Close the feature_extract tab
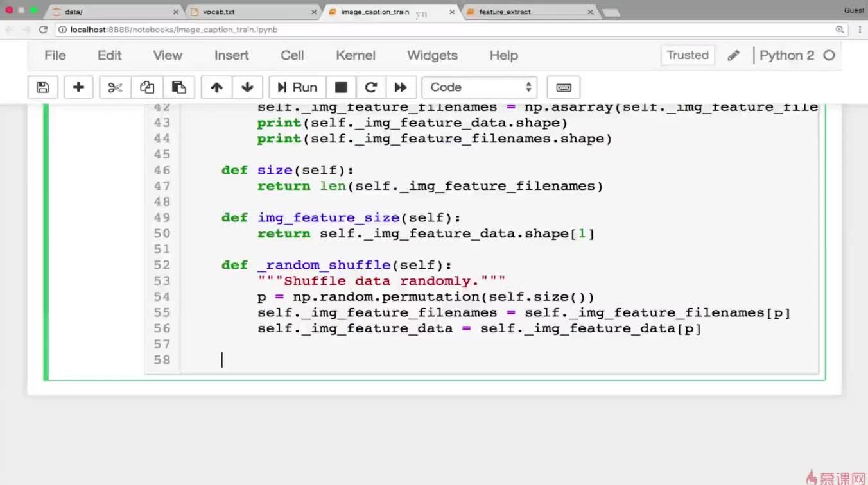Viewport: 868px width, 485px height. pyautogui.click(x=590, y=12)
